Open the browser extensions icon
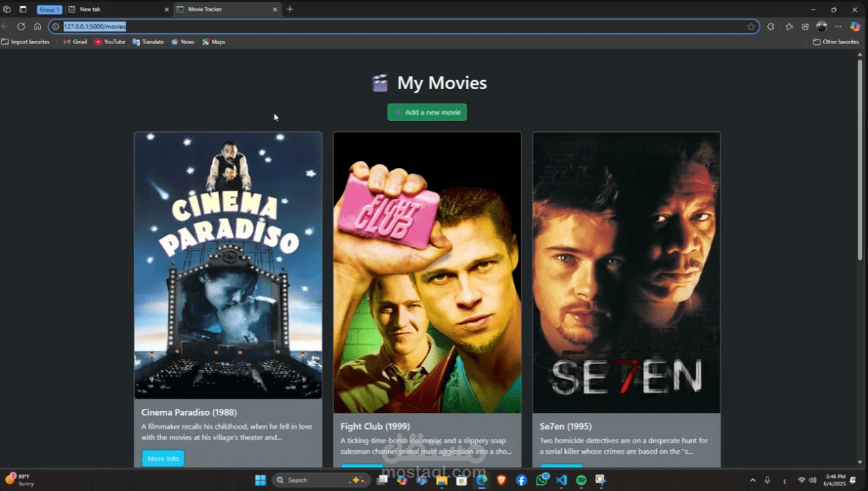 [x=771, y=26]
